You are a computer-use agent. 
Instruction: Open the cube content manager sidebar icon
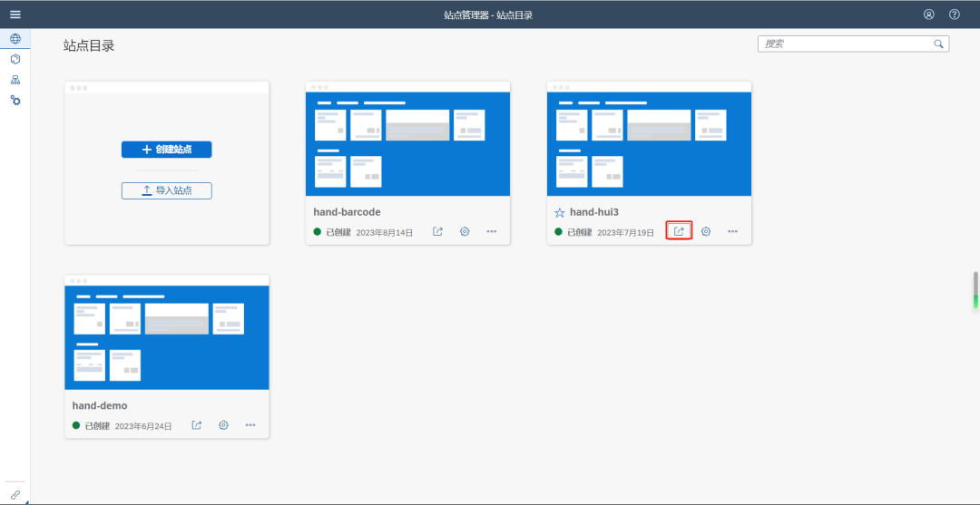[x=15, y=59]
